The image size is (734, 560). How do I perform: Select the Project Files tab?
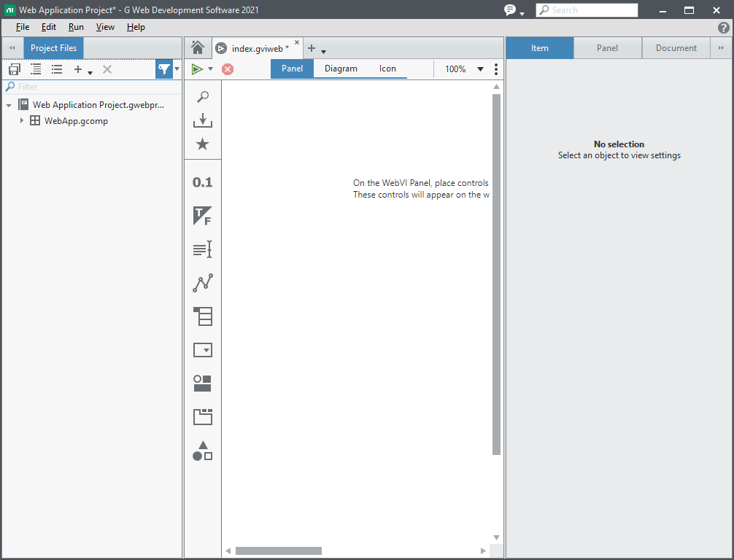pyautogui.click(x=54, y=48)
